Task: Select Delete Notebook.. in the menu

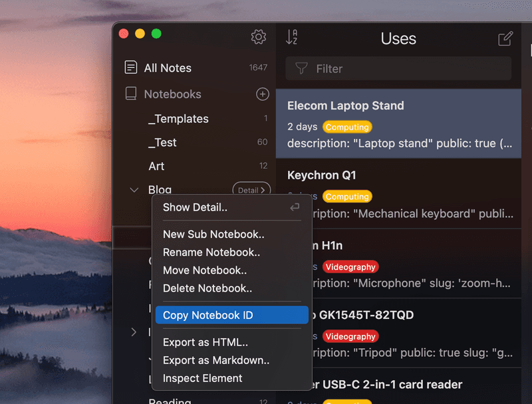Action: [207, 288]
